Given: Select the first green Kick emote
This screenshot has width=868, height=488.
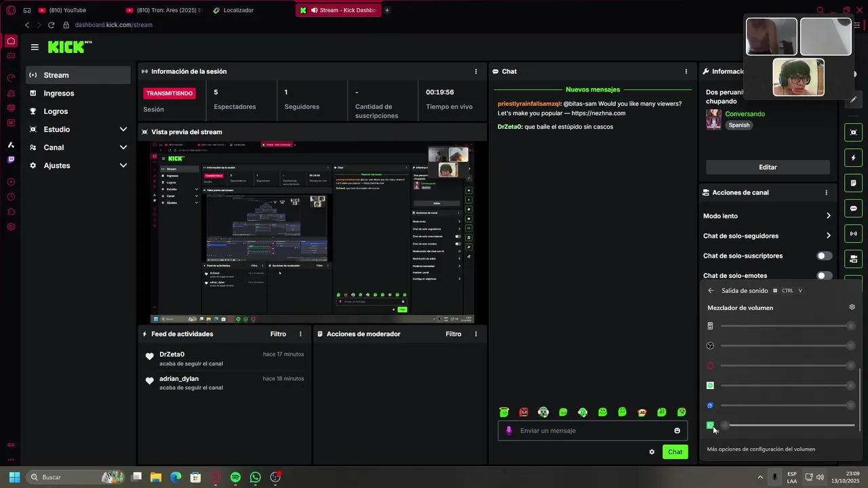Looking at the screenshot, I should tap(504, 412).
